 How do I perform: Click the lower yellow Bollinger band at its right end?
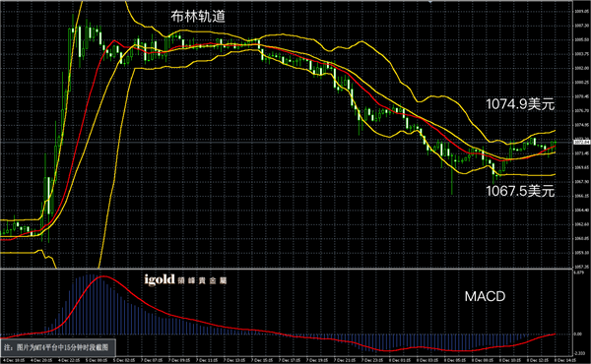553,175
